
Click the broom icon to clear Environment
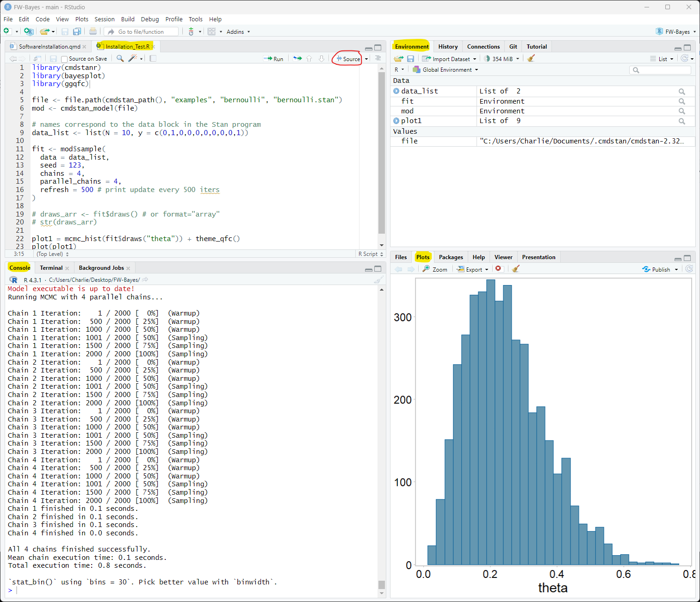[x=531, y=59]
